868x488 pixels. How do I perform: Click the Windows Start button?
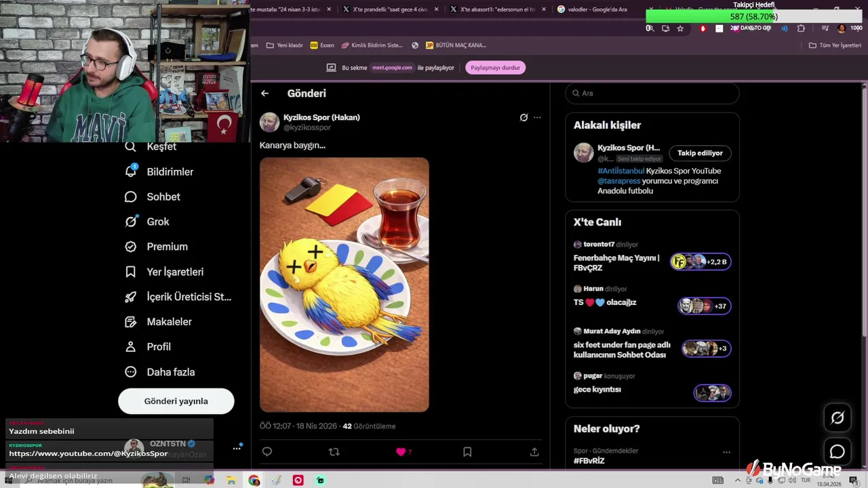tap(8, 481)
